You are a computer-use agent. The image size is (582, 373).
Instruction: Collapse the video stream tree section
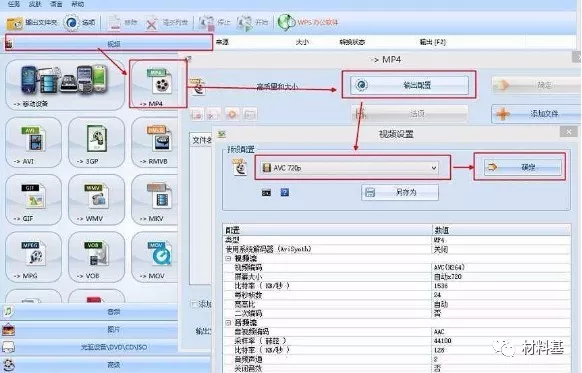point(228,258)
